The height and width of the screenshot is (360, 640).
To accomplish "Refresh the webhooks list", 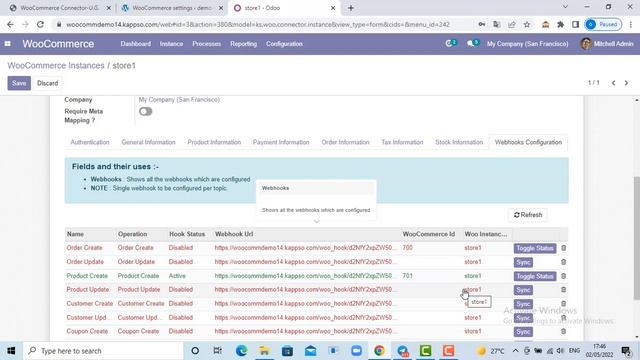I will [528, 215].
